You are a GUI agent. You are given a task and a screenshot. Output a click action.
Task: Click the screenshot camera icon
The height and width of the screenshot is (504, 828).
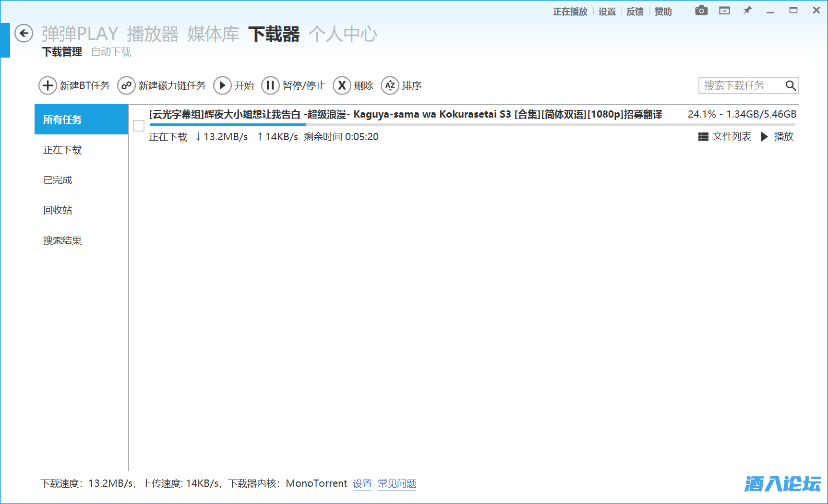[701, 11]
